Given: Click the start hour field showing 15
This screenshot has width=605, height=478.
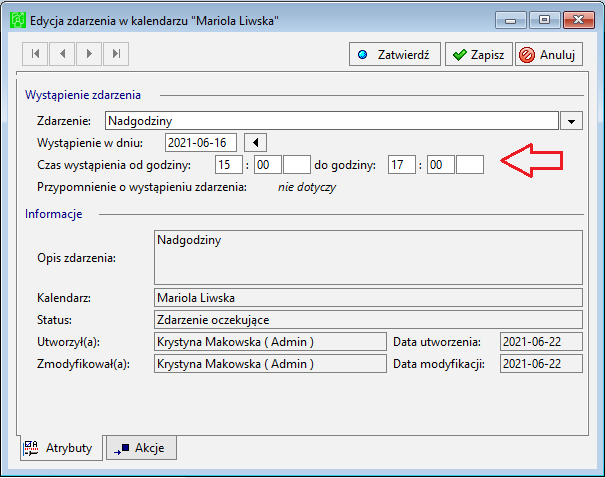Looking at the screenshot, I should point(229,165).
